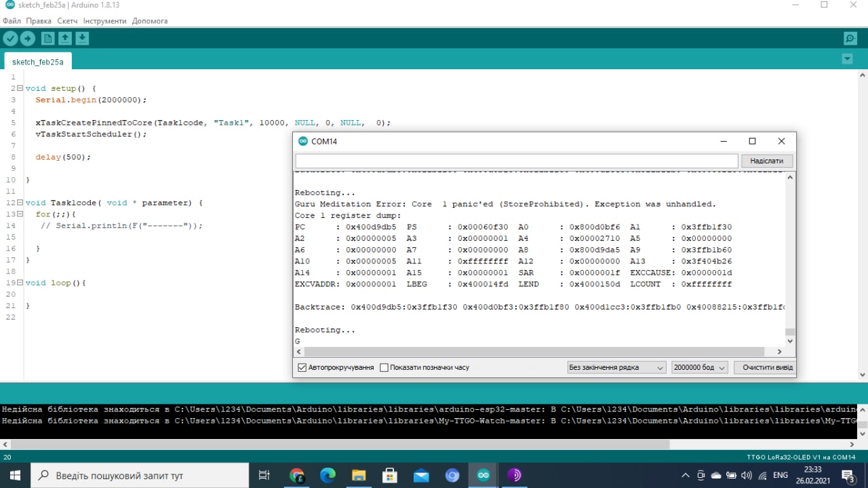Click the Backtrace line in serial output
Image resolution: width=868 pixels, height=488 pixels.
(540, 307)
